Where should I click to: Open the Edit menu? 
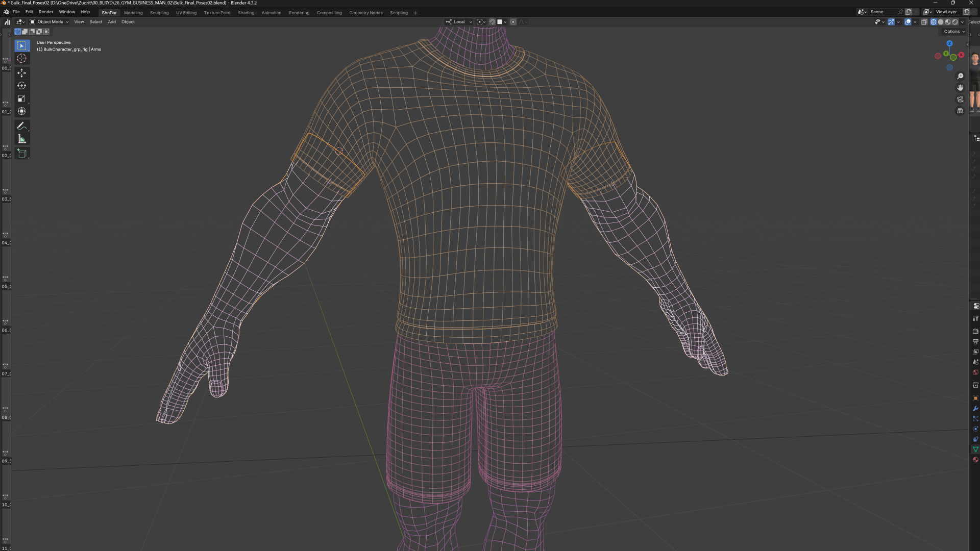(x=29, y=12)
